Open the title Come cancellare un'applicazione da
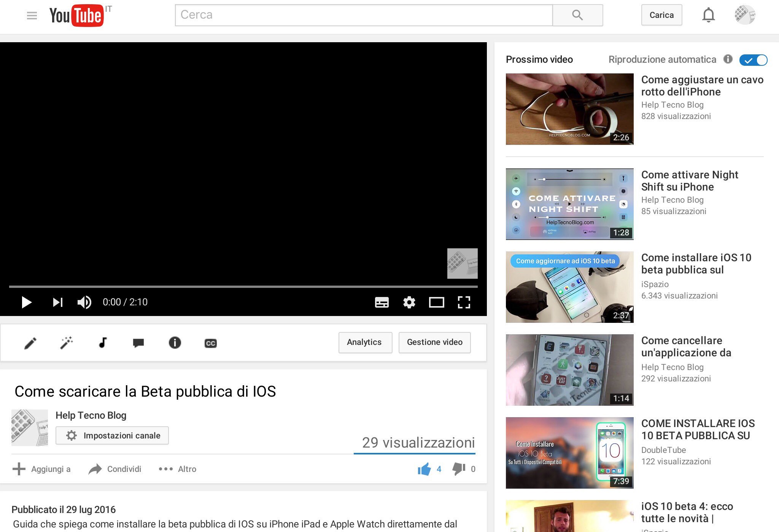779x532 pixels. [x=686, y=346]
